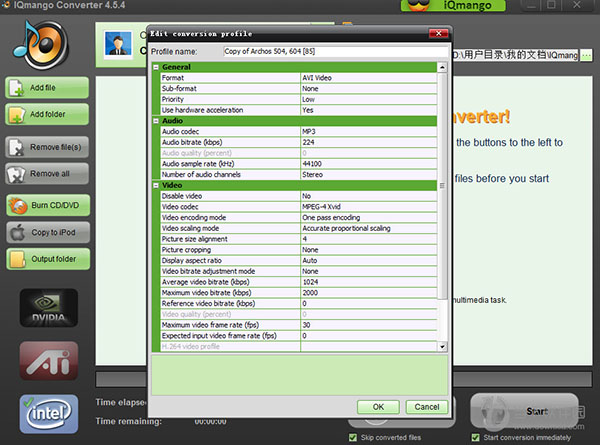Image resolution: width=600 pixels, height=445 pixels.
Task: Toggle Skip converted files checkbox
Action: [353, 437]
